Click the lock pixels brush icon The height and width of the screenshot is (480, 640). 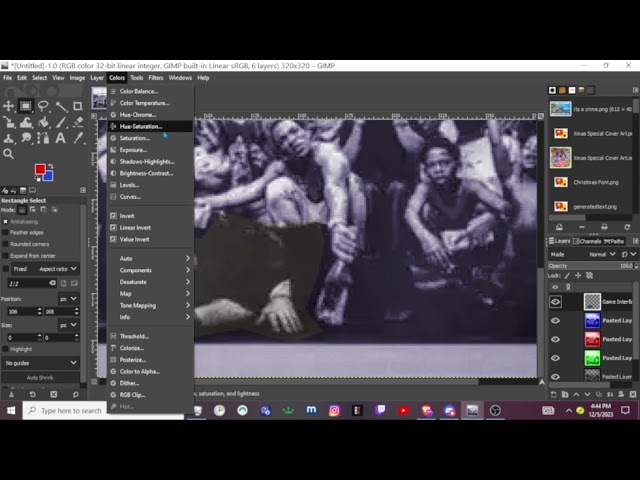pyautogui.click(x=567, y=276)
